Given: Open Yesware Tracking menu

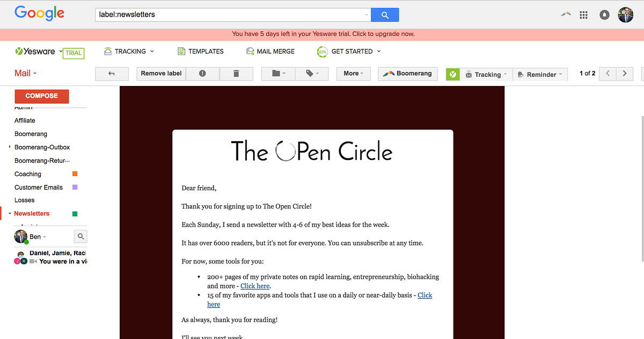Looking at the screenshot, I should click(x=128, y=52).
